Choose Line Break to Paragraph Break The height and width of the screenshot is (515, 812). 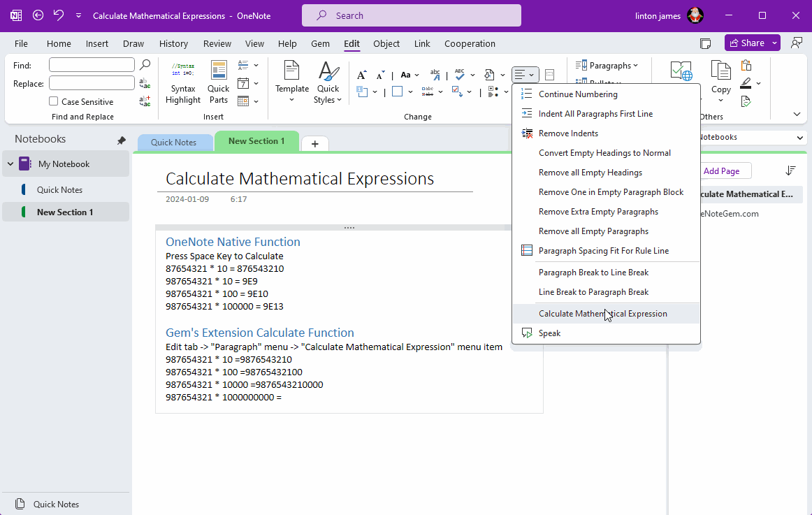[606, 292]
